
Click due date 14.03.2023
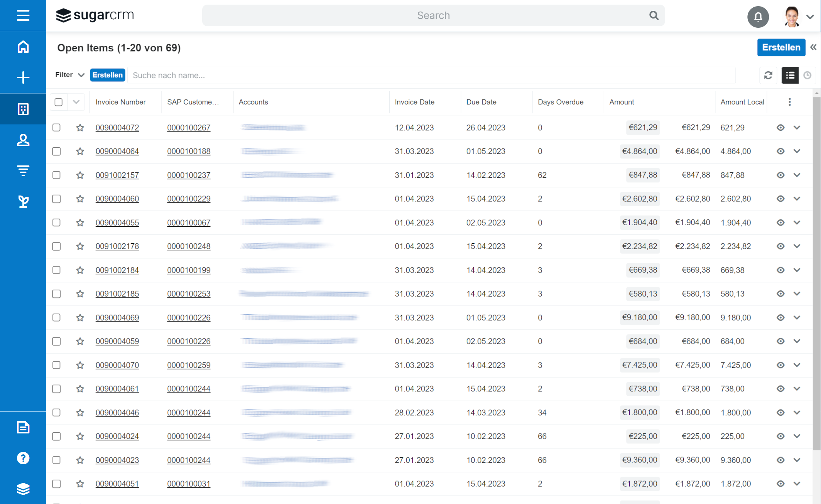[x=486, y=413]
